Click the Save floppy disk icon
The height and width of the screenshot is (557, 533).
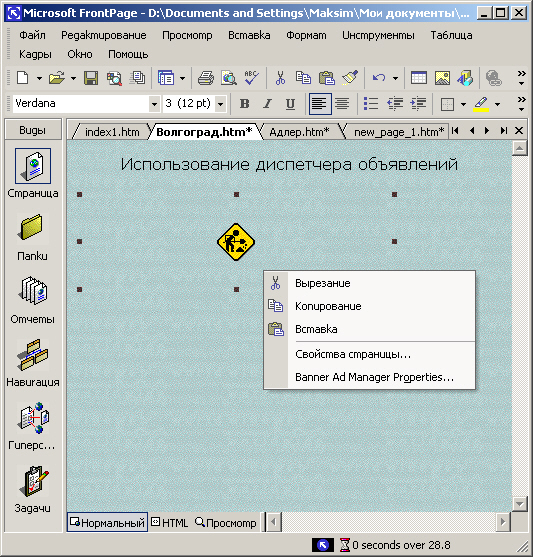tap(91, 78)
